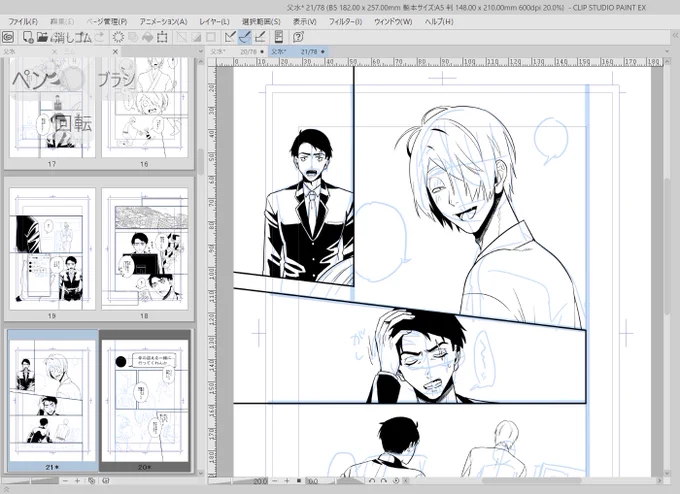Select page 17 thumbnail
This screenshot has height=494, width=680.
pos(52,108)
